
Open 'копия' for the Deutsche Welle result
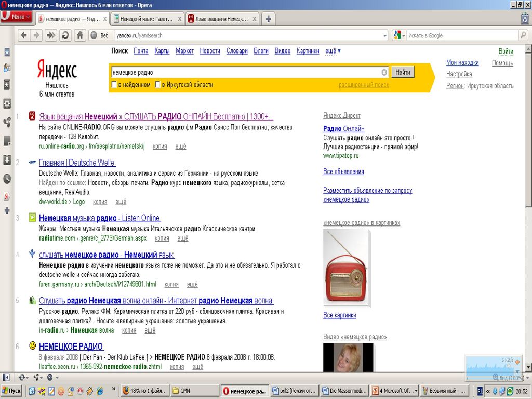(x=100, y=202)
